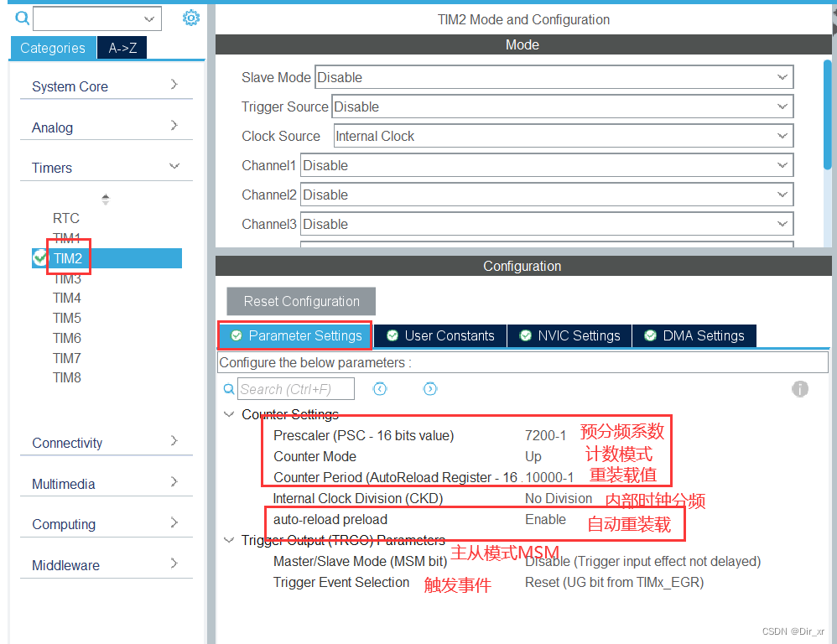This screenshot has width=837, height=644.
Task: Select TIM4 in the Timers list
Action: 67,298
